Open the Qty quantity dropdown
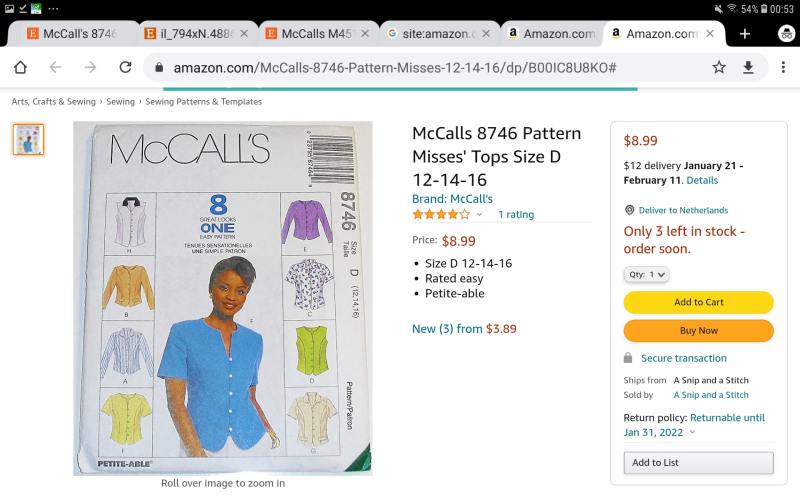Image resolution: width=800 pixels, height=500 pixels. [x=646, y=274]
